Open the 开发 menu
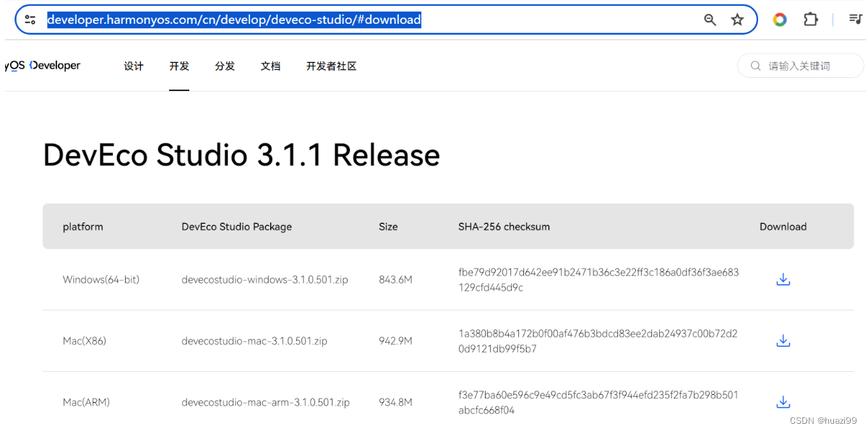This screenshot has width=868, height=431. click(x=179, y=66)
